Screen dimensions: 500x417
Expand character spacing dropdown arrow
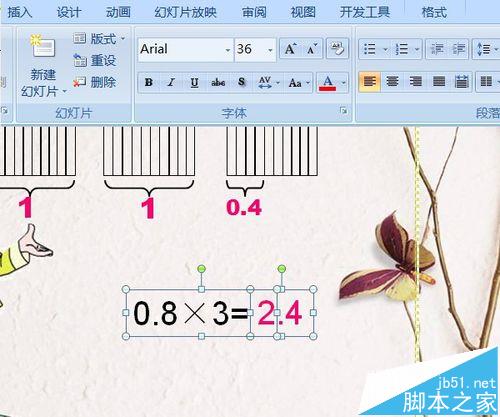pos(278,82)
